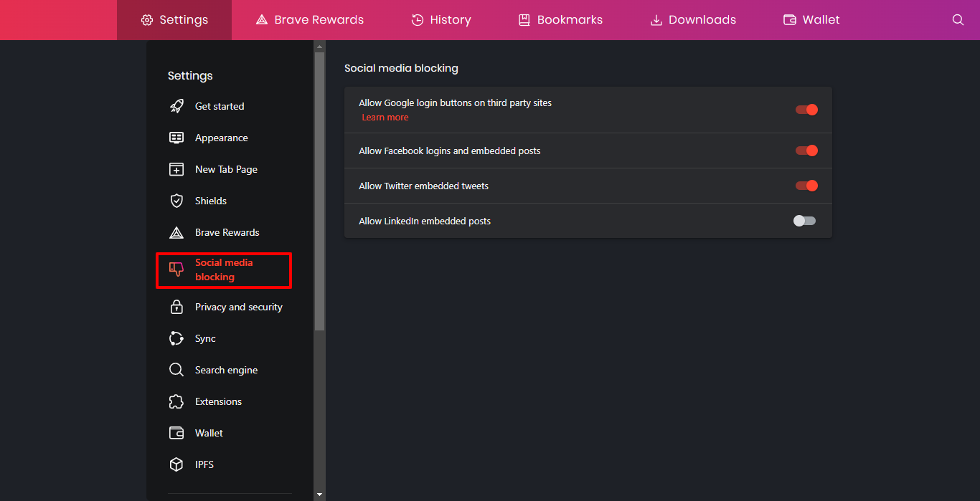Open search with the magnifier icon
Screen dimensions: 980x501
click(958, 19)
